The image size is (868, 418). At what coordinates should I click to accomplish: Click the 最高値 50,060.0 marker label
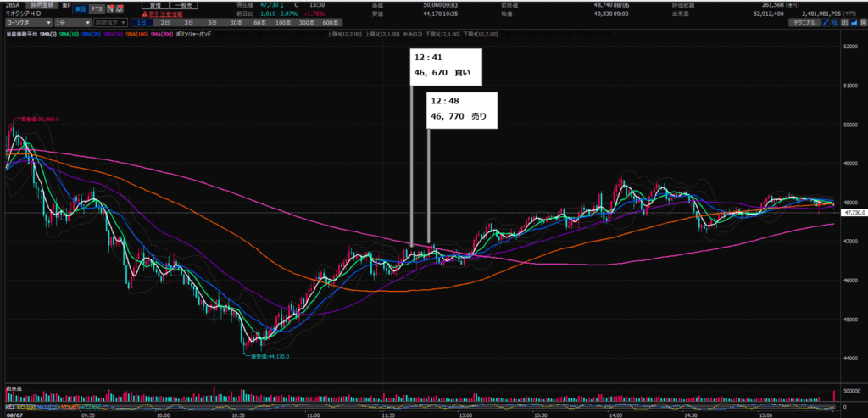(x=39, y=119)
